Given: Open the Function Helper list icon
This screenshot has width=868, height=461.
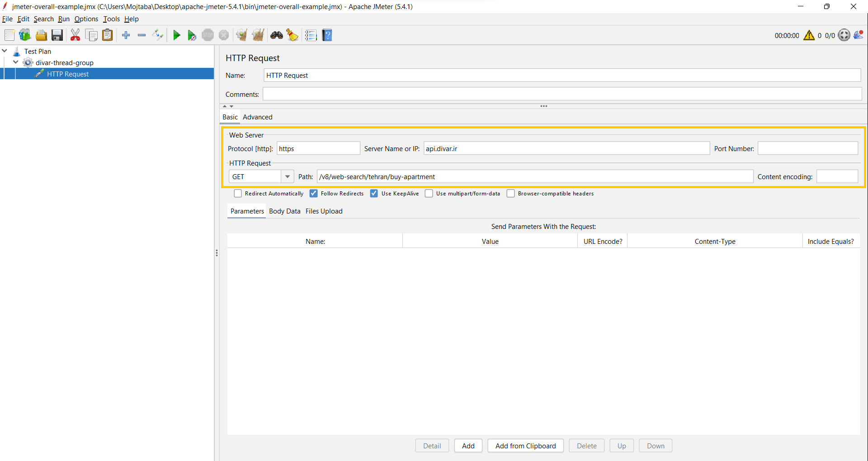Looking at the screenshot, I should coord(311,35).
